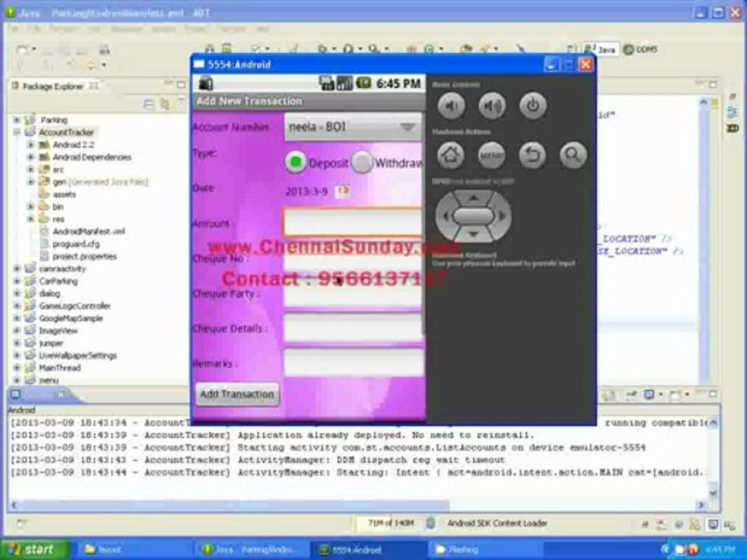This screenshot has width=747, height=560.
Task: Click the Amount input field
Action: (x=353, y=222)
